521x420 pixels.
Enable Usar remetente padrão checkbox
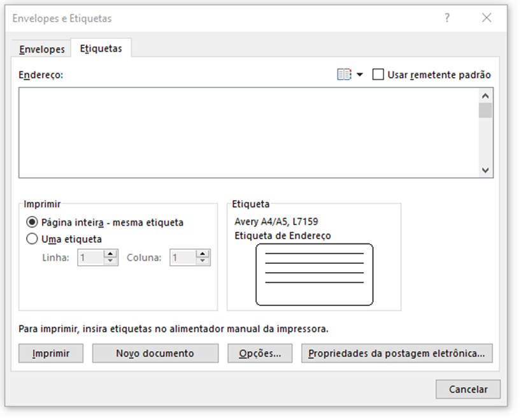[378, 75]
